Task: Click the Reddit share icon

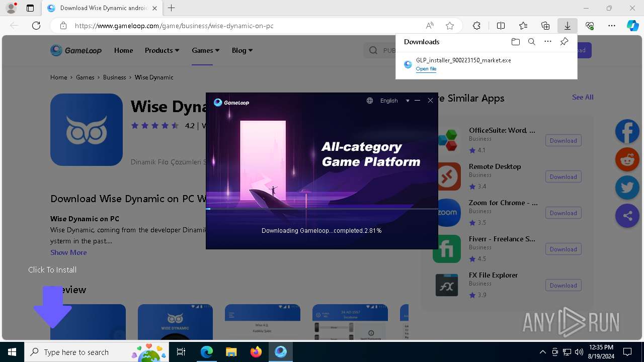Action: coord(627,160)
